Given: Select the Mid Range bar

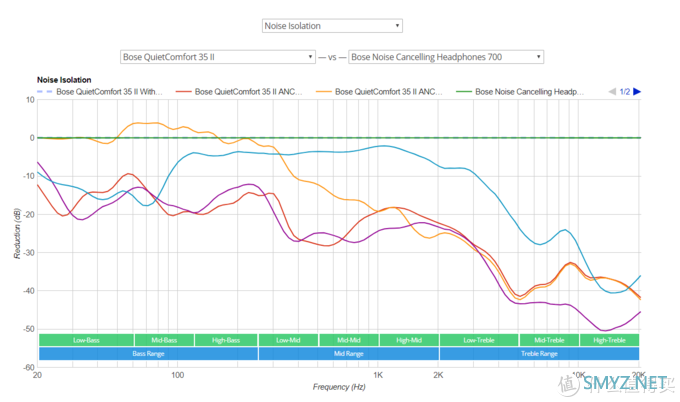Looking at the screenshot, I should point(349,353).
